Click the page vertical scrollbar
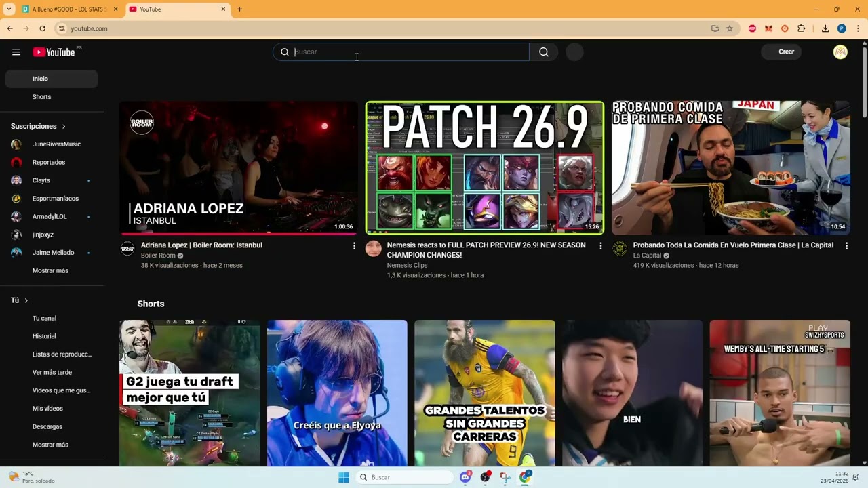Image resolution: width=868 pixels, height=488 pixels. tap(864, 81)
